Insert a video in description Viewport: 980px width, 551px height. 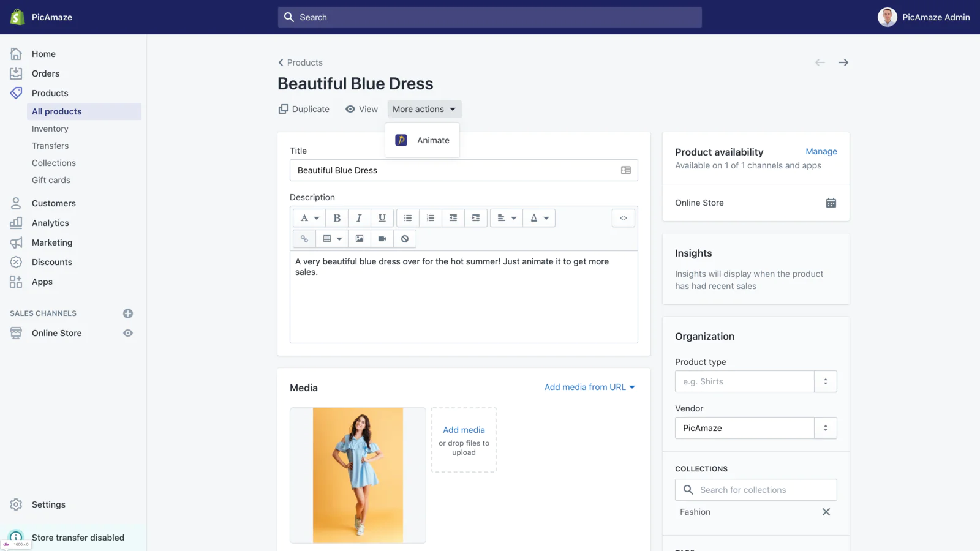pos(382,239)
